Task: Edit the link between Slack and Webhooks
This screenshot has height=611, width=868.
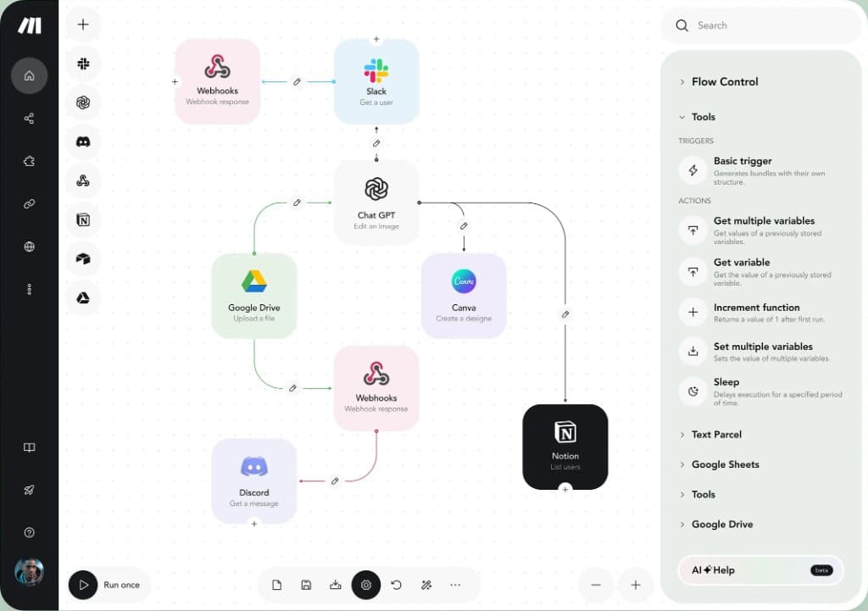Action: coord(298,82)
